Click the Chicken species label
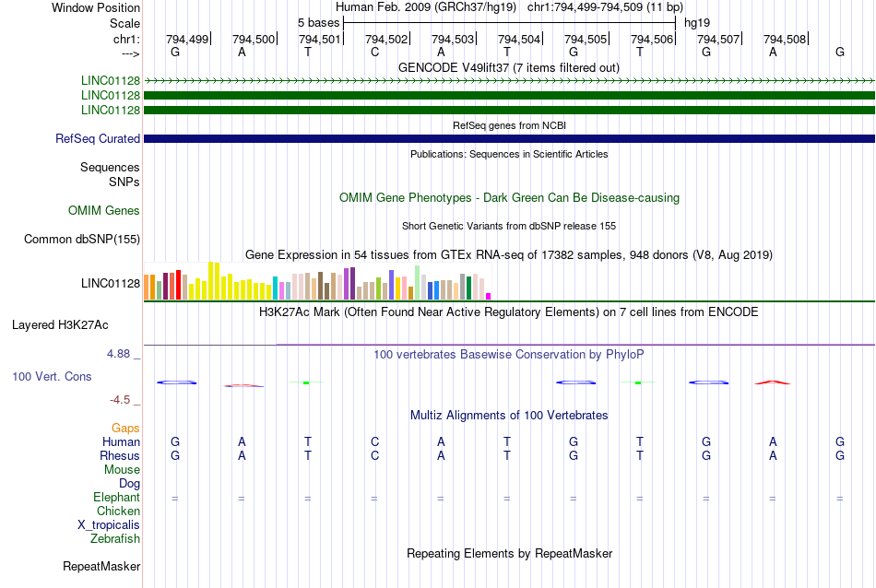This screenshot has height=588, width=876. tap(118, 511)
